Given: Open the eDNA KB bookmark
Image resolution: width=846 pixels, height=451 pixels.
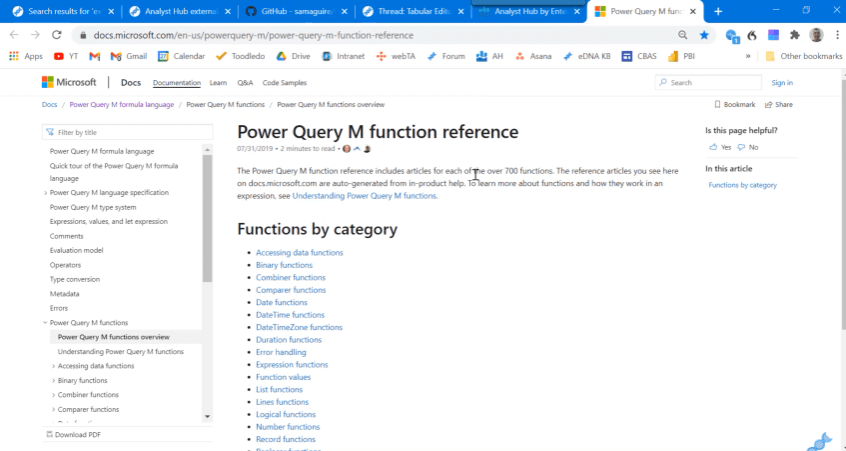Looking at the screenshot, I should (586, 56).
